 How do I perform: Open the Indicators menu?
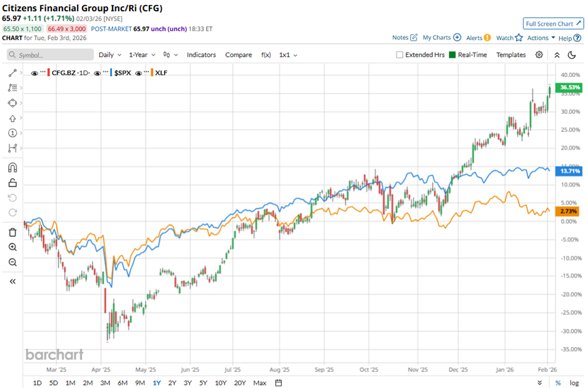[201, 55]
